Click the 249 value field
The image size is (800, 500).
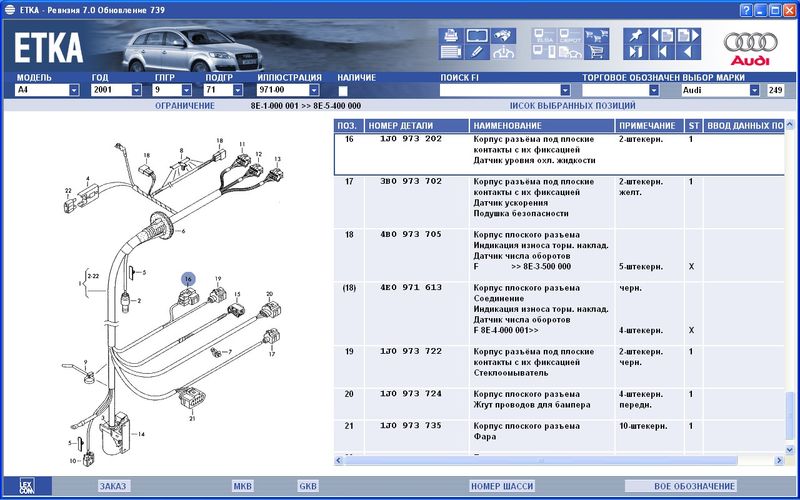tap(776, 90)
